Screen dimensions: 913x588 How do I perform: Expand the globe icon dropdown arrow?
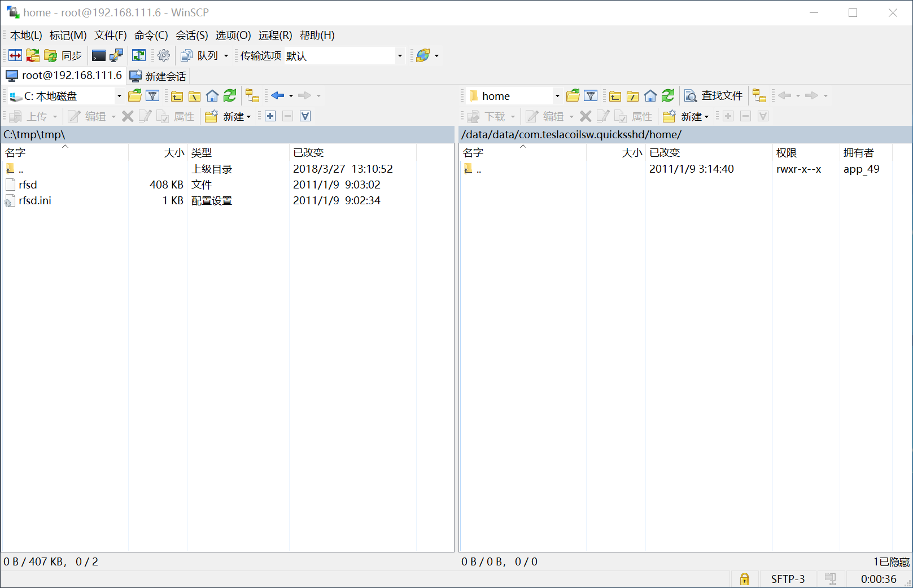coord(436,55)
